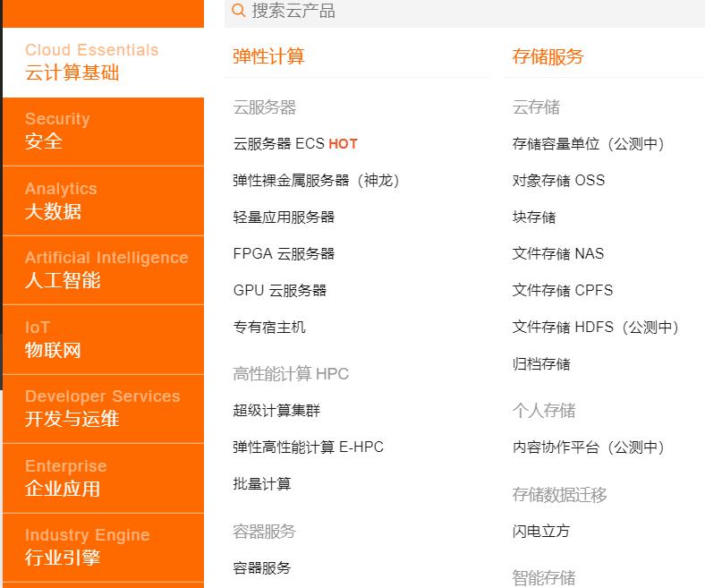Open 超级计算集群 link
The height and width of the screenshot is (588, 705).
[x=276, y=410]
